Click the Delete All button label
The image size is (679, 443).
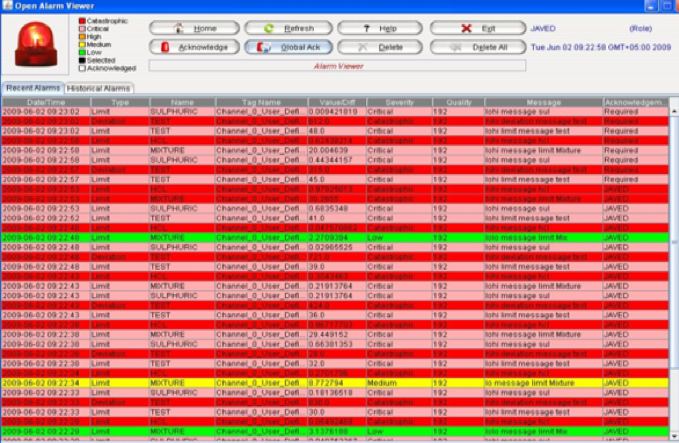pos(490,47)
